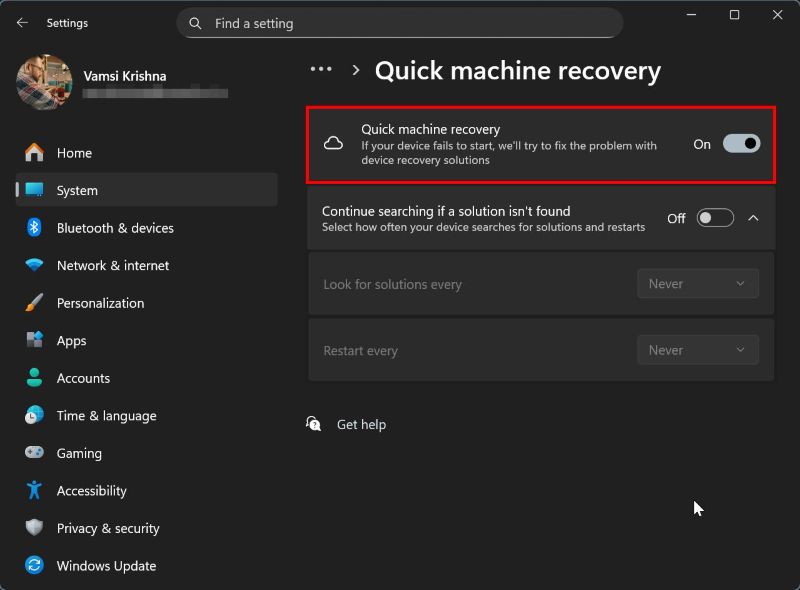Image resolution: width=800 pixels, height=590 pixels.
Task: Turn off Quick machine recovery toggle
Action: [x=741, y=144]
